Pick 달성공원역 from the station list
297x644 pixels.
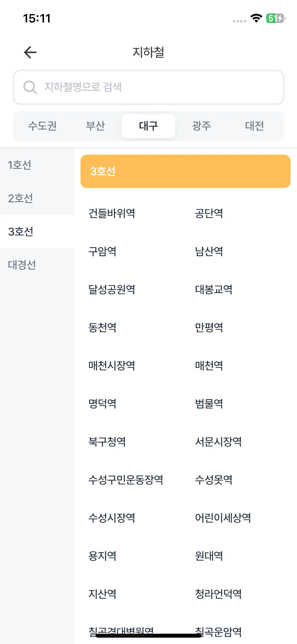[112, 289]
